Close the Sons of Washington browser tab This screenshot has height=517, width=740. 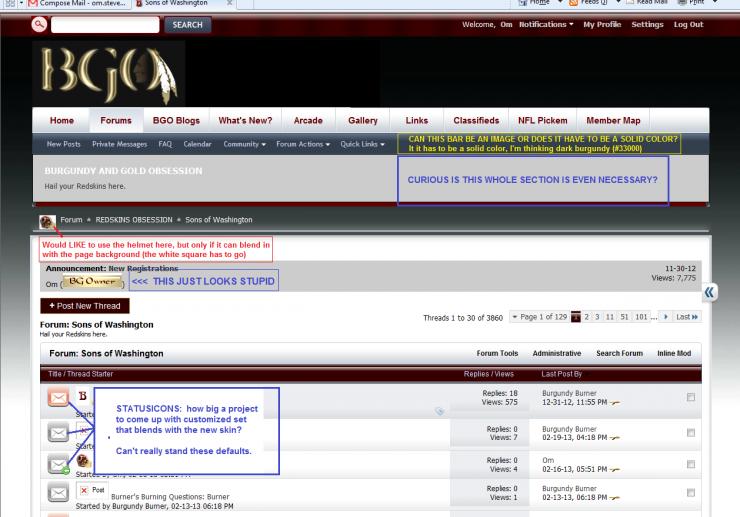229,3
